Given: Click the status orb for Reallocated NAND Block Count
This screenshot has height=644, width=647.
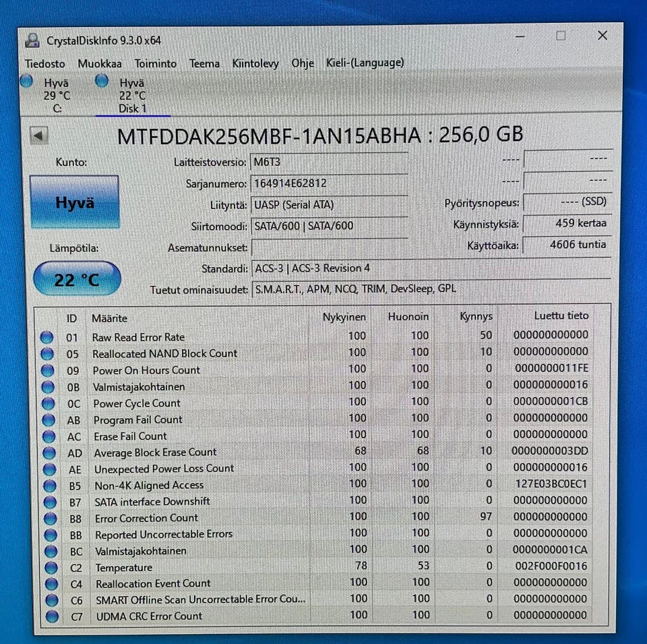Looking at the screenshot, I should (x=47, y=354).
